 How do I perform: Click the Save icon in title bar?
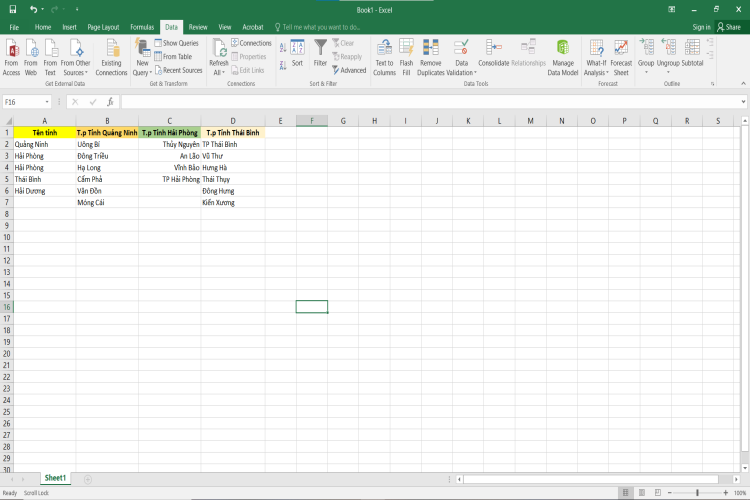pos(13,9)
